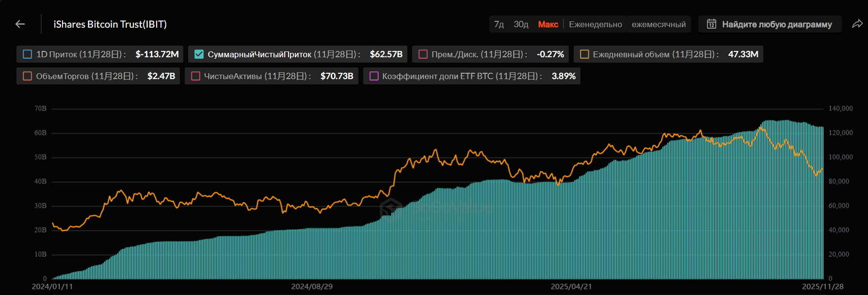Click the iShares Bitcoin Trust(IBIT) title

(x=110, y=24)
